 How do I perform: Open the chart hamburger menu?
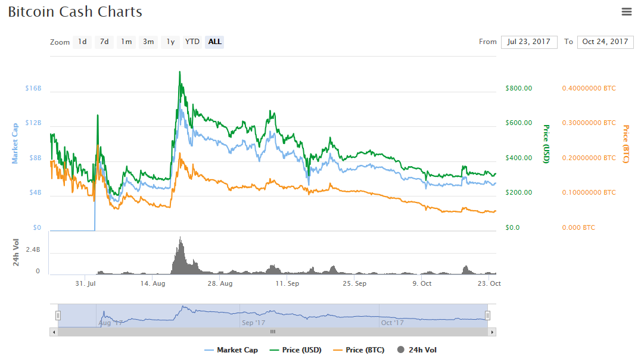click(626, 12)
